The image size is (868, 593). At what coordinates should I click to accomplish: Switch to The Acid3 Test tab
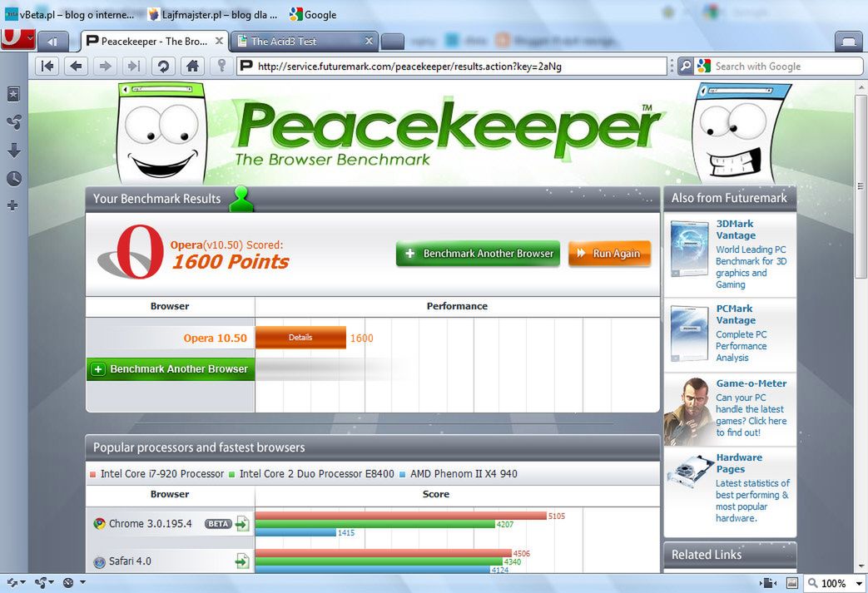coord(304,41)
